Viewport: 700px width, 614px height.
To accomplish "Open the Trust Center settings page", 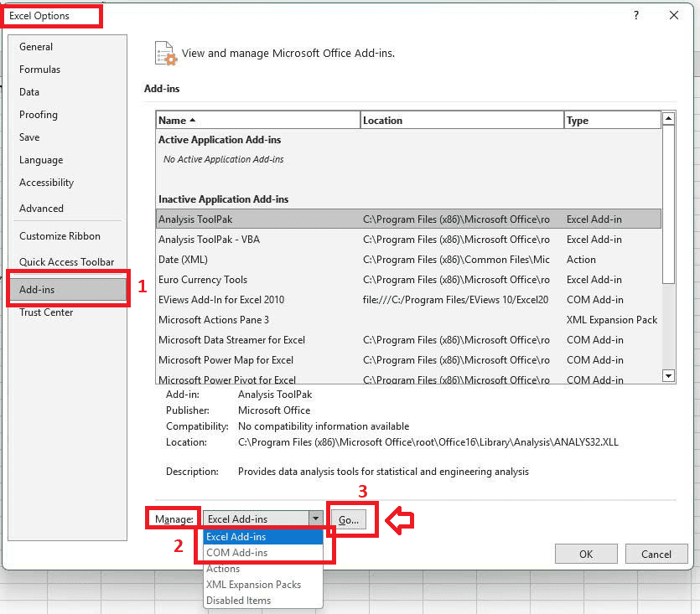I will 45,312.
